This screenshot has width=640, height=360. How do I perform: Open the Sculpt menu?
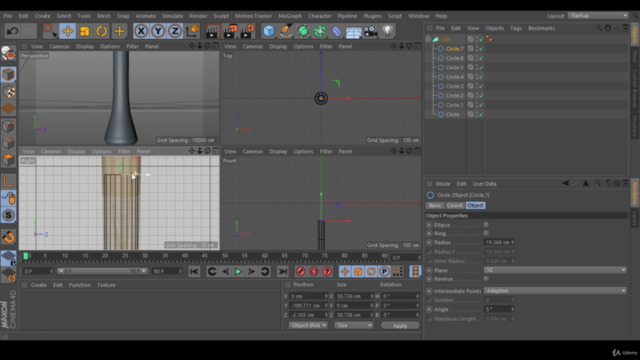pos(221,16)
